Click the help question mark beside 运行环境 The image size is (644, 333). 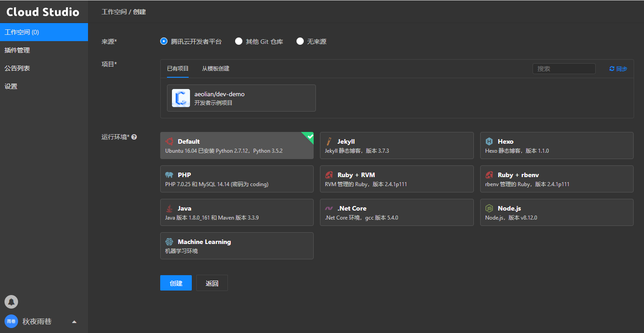coord(134,136)
